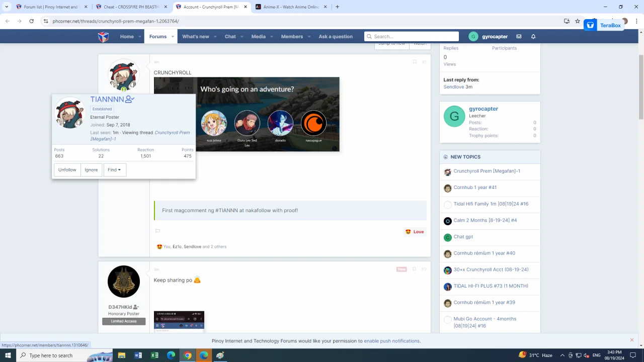644x362 pixels.
Task: Report the first post flag icon
Action: click(157, 231)
